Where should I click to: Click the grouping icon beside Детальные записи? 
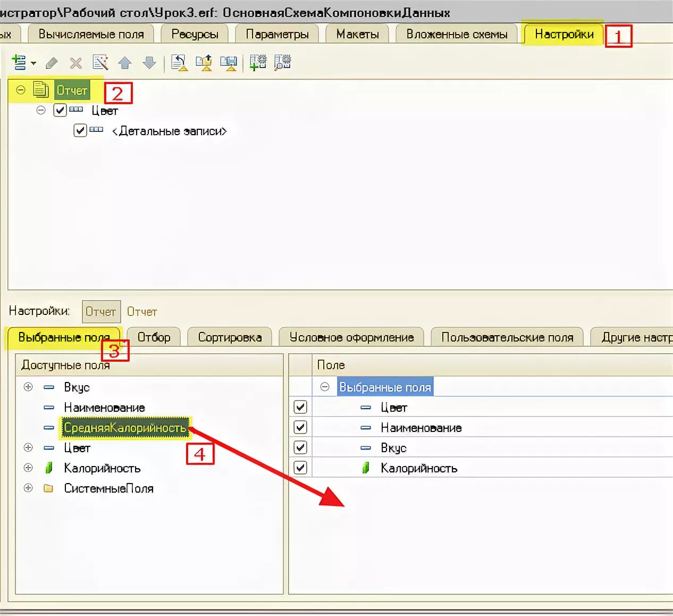[96, 129]
